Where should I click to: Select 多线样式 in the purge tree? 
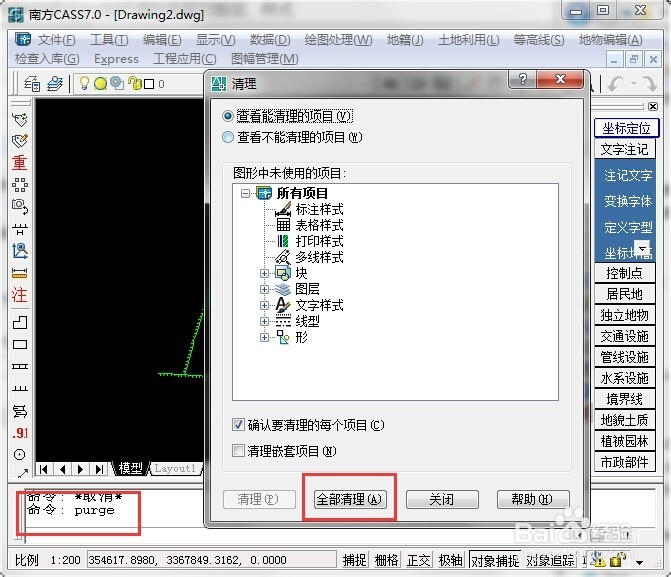pos(319,257)
